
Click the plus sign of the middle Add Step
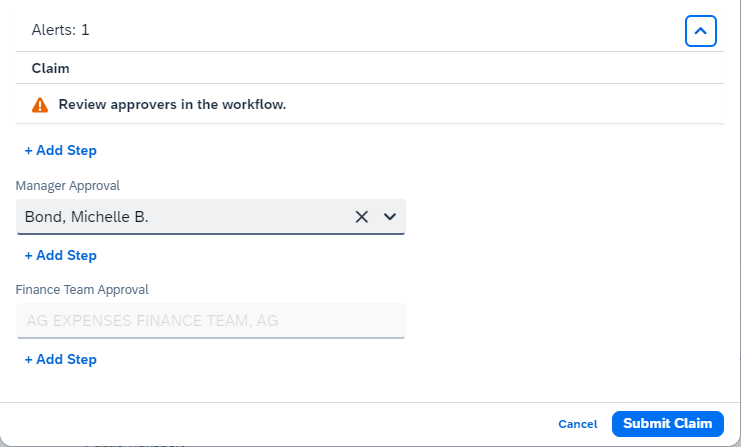[x=29, y=256]
